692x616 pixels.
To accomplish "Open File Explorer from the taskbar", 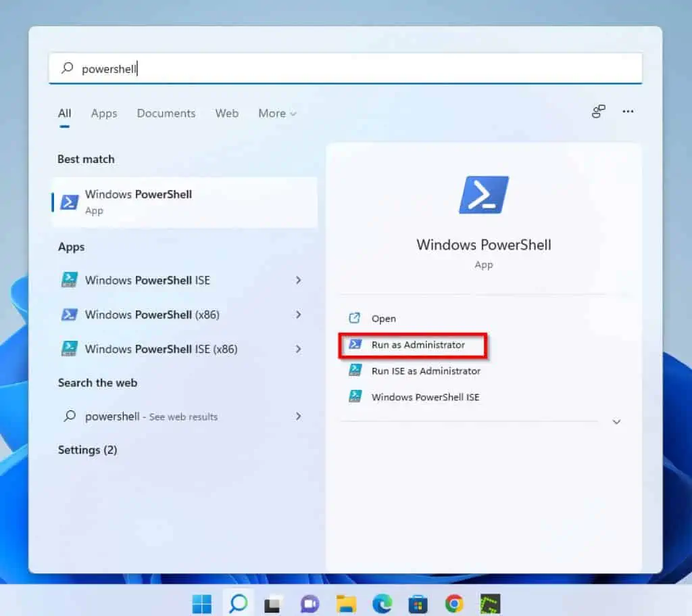I will coord(346,604).
